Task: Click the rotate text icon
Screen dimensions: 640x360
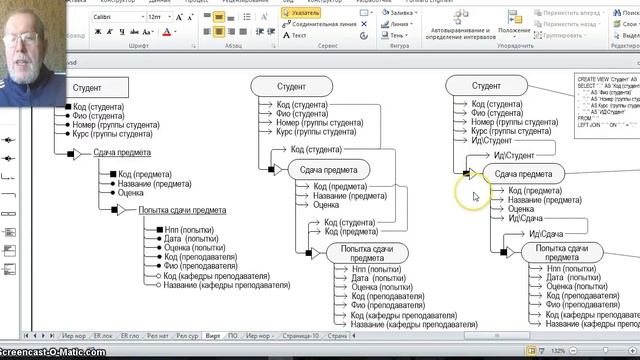Action: tap(264, 17)
